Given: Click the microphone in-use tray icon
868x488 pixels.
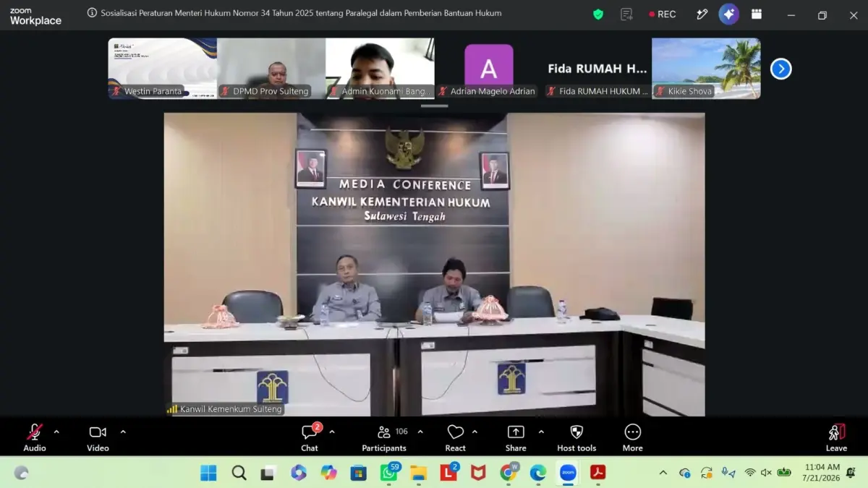Looking at the screenshot, I should click(x=728, y=473).
